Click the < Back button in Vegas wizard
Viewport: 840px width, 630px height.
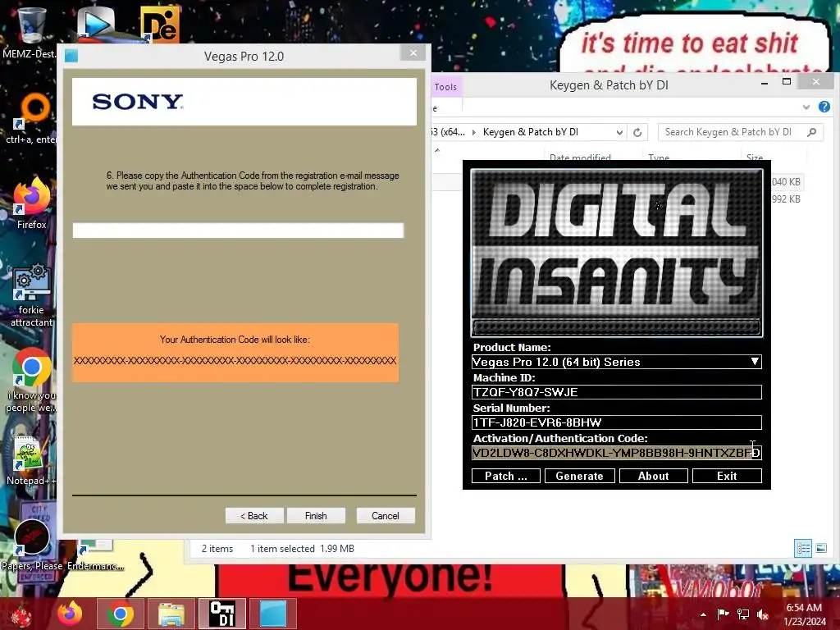click(x=254, y=515)
